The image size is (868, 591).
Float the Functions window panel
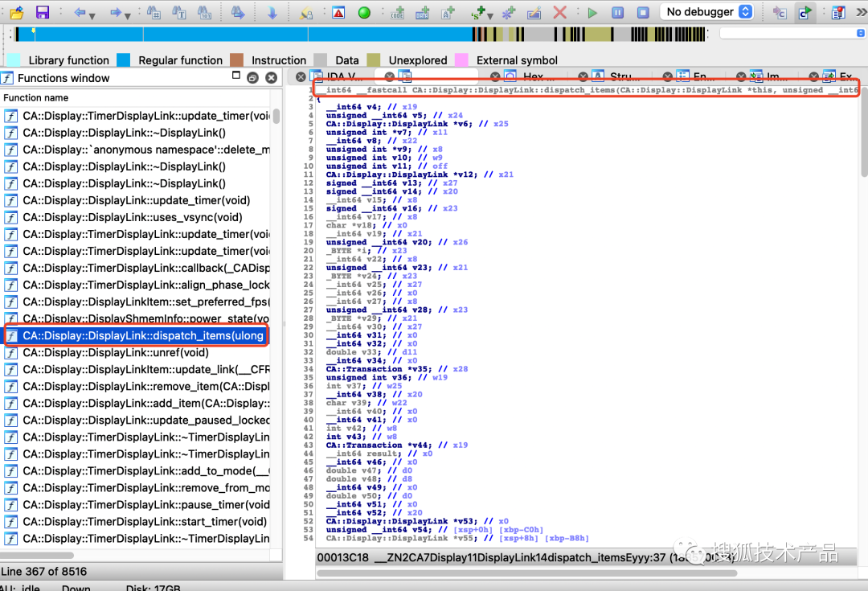252,77
